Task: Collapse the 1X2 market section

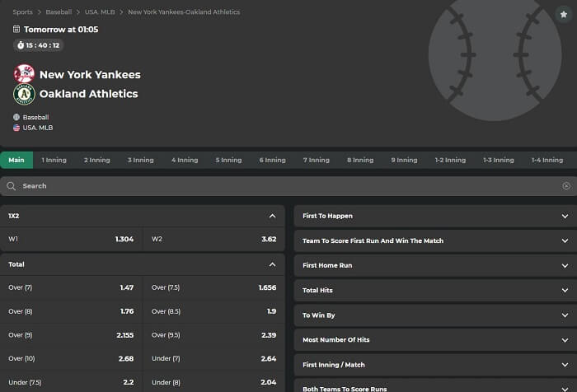Action: point(272,216)
